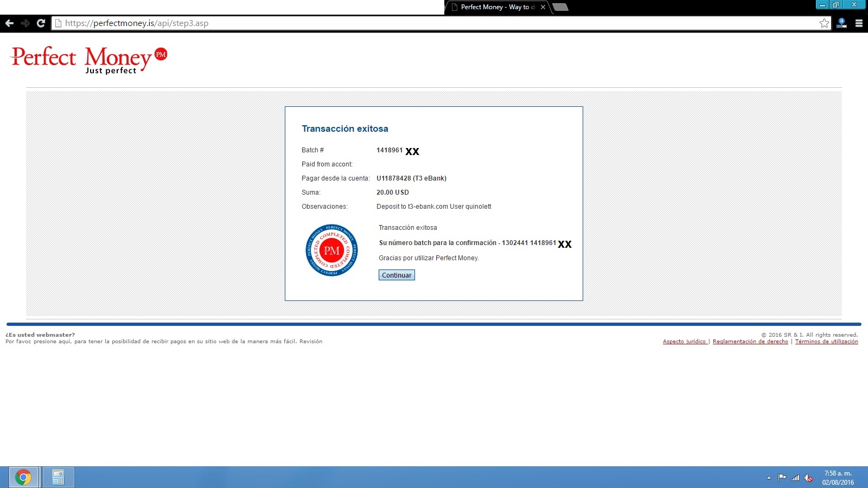The image size is (868, 488).
Task: Select the Perfect Money browser tab
Action: pos(494,7)
